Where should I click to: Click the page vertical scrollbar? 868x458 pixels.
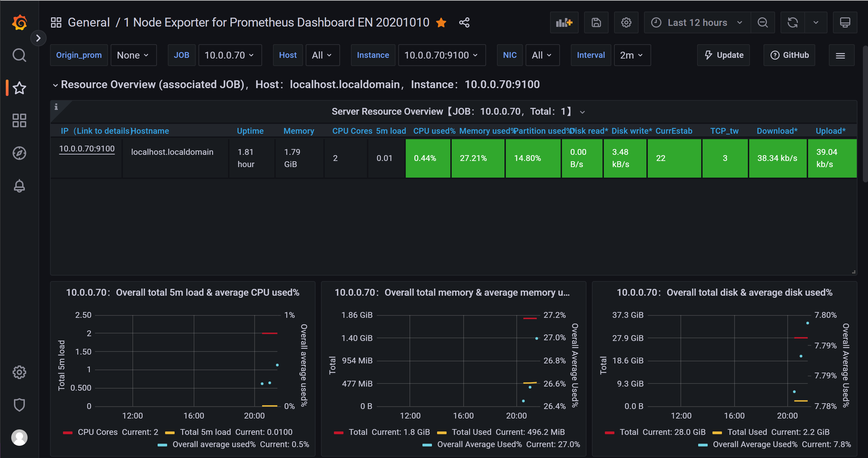click(865, 114)
